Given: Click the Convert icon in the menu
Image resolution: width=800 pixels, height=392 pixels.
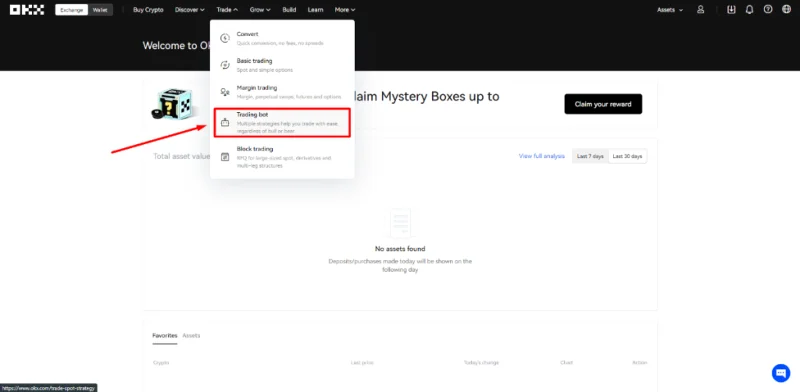Looking at the screenshot, I should pyautogui.click(x=225, y=38).
